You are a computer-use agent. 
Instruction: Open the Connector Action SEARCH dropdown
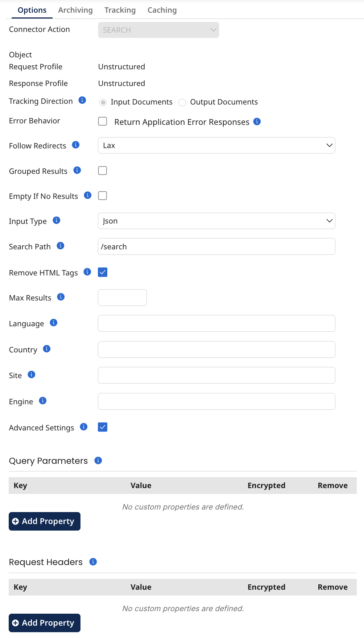pyautogui.click(x=158, y=30)
